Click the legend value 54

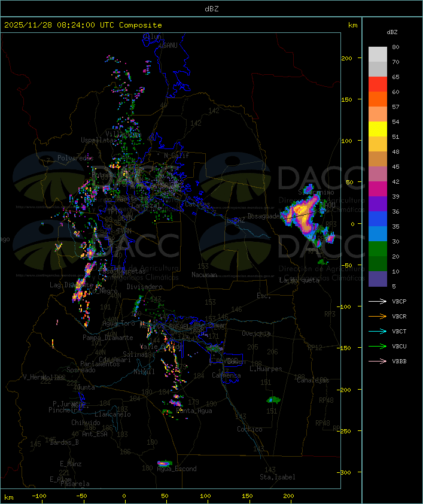pyautogui.click(x=395, y=122)
